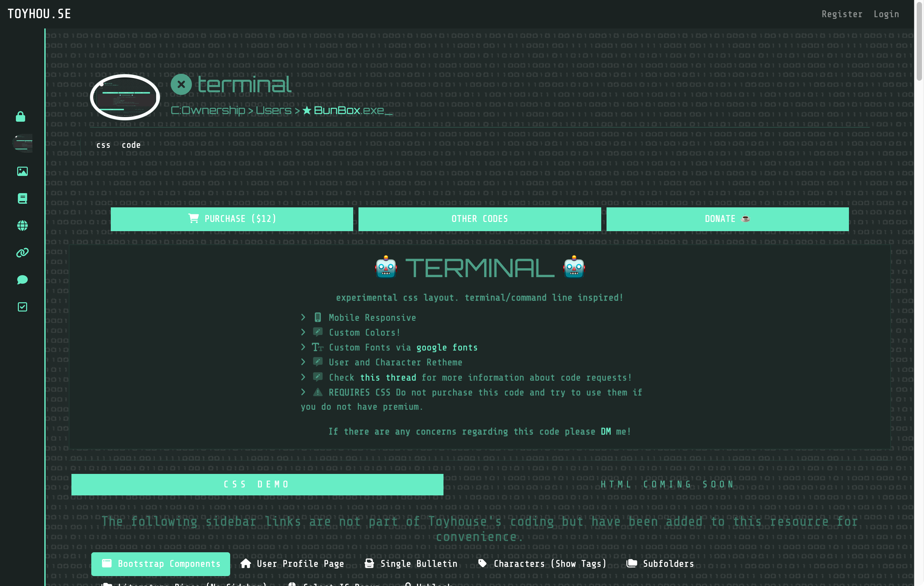Follow the google fonts link
The height and width of the screenshot is (586, 924).
pyautogui.click(x=446, y=347)
